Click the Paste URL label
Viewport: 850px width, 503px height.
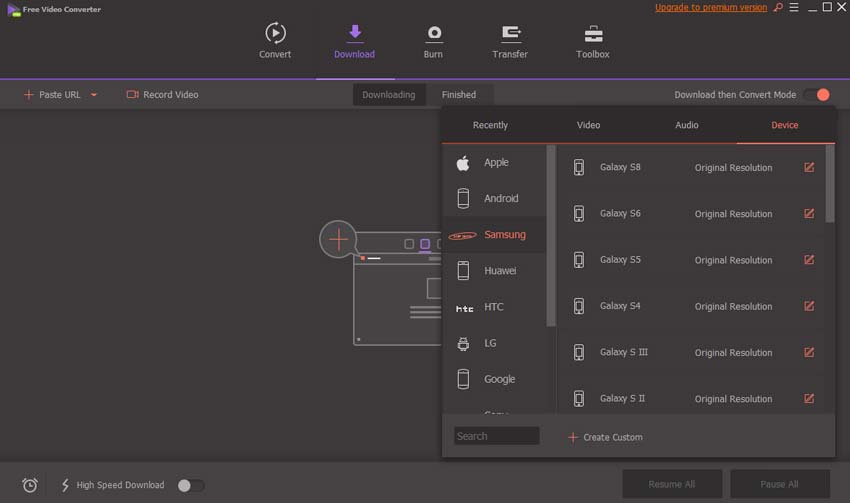pos(60,95)
